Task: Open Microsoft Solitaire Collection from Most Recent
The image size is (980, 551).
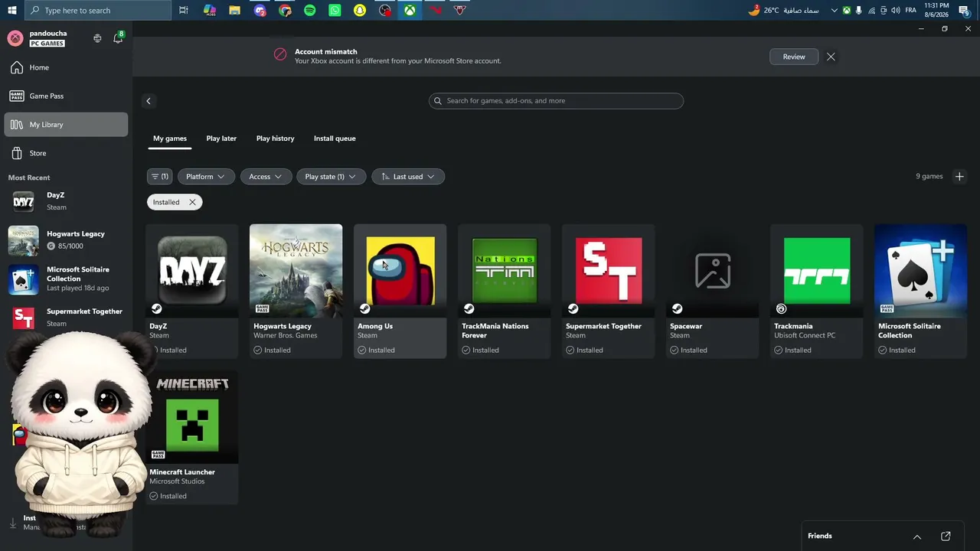Action: 66,279
